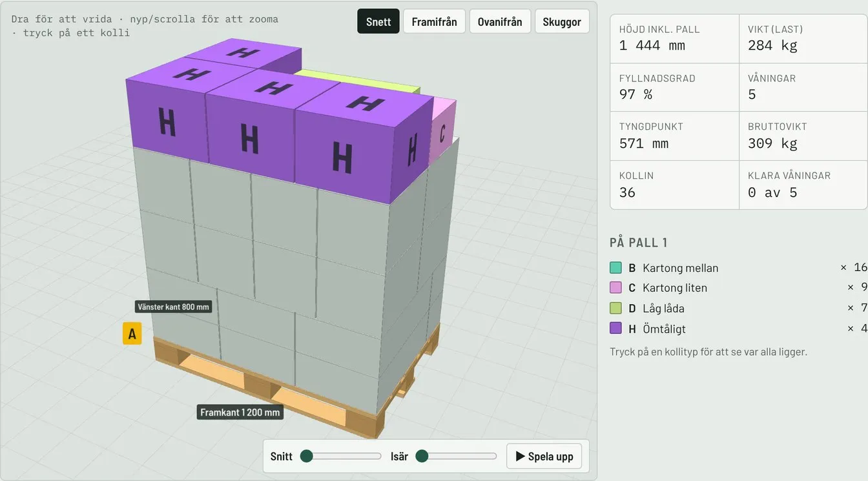Screen dimensions: 868x481
Task: Click the Vikt (last) 284 kg card
Action: click(x=803, y=39)
